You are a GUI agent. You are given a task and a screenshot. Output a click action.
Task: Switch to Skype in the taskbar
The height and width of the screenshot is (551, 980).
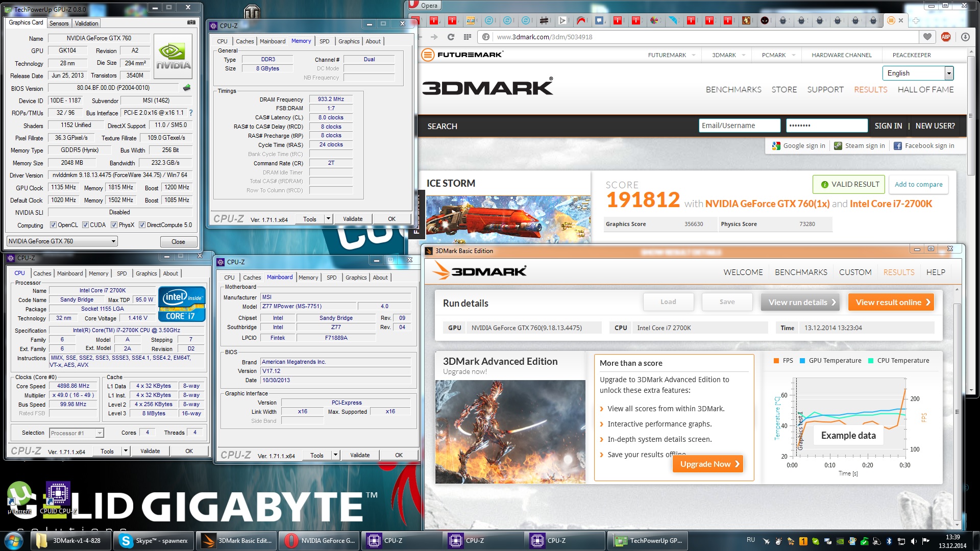tap(154, 541)
